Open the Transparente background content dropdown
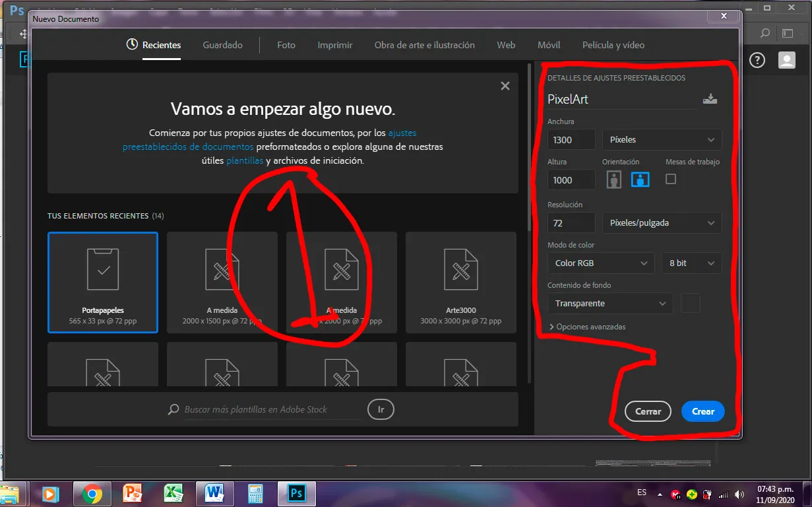The image size is (812, 507). 610,304
